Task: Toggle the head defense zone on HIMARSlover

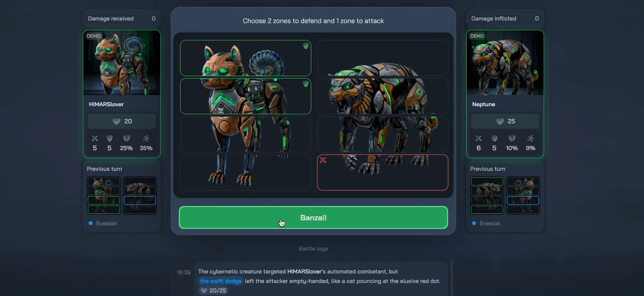Action: pyautogui.click(x=246, y=58)
